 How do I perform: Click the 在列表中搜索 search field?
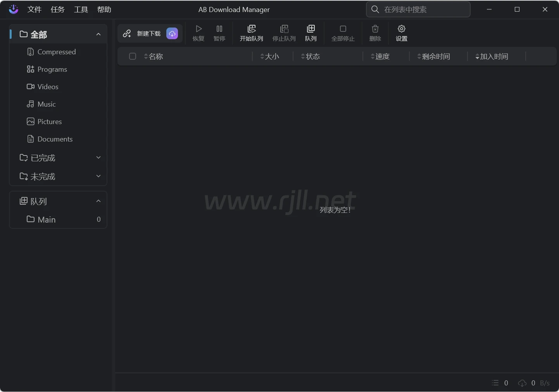423,10
